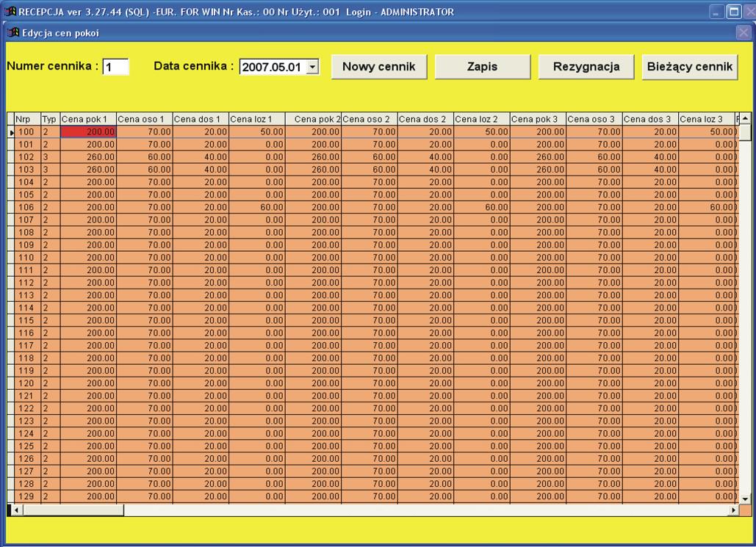Maximize the RECEPCJA main window

tap(733, 12)
